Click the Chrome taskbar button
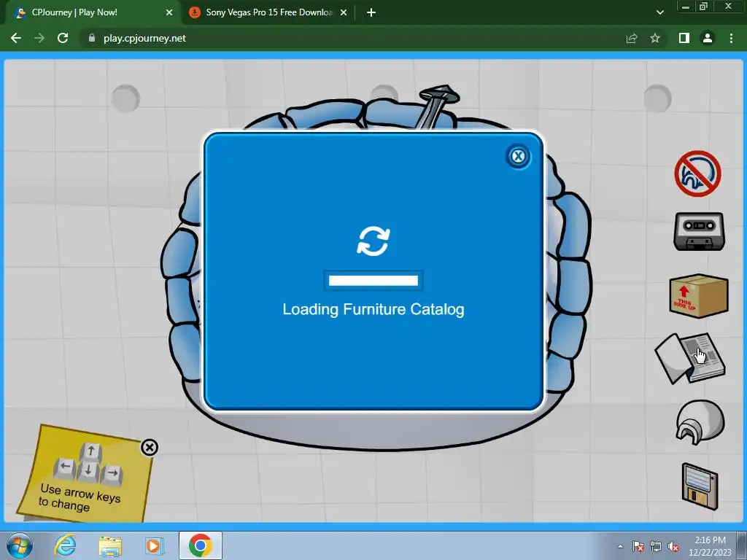 click(201, 545)
